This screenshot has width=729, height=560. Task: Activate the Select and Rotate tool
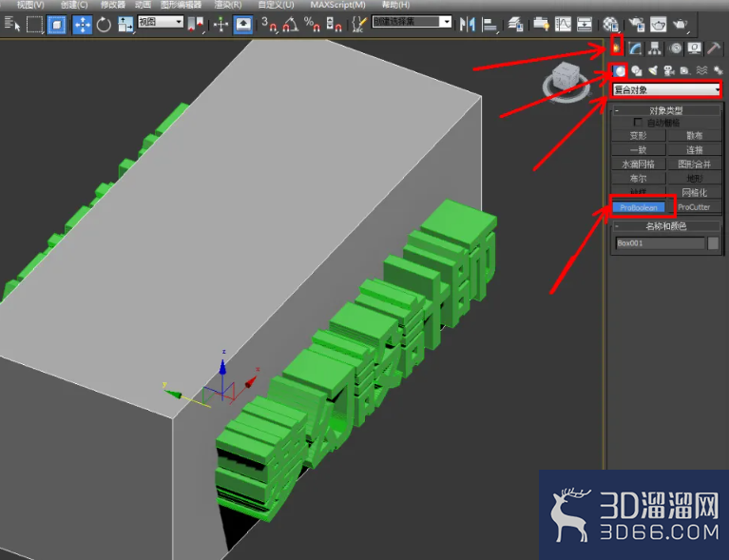point(104,24)
